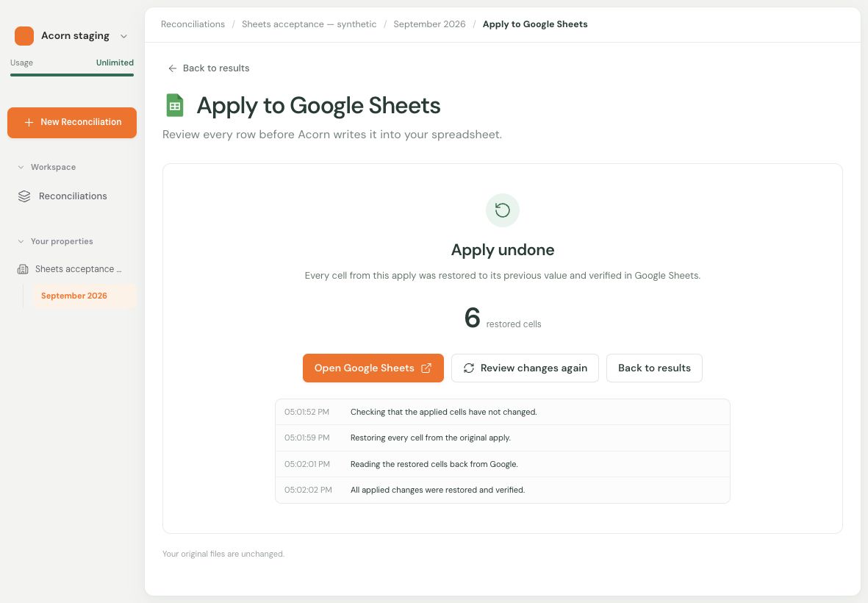
Task: Go to Reconciliations breadcrumb
Action: click(x=193, y=24)
